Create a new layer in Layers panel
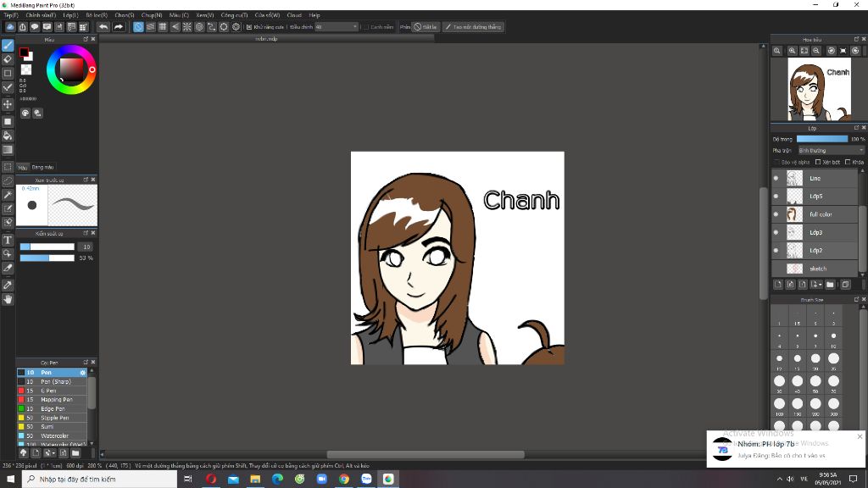 [x=778, y=285]
